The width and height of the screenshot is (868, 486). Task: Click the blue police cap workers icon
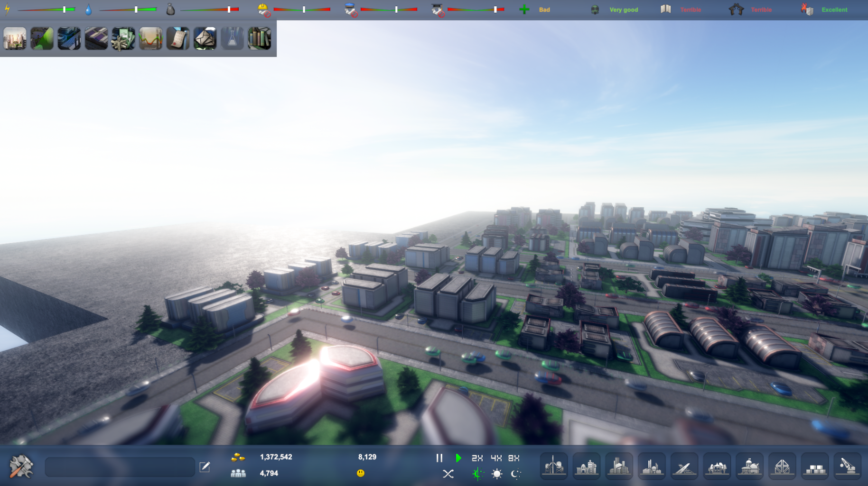[x=351, y=9]
